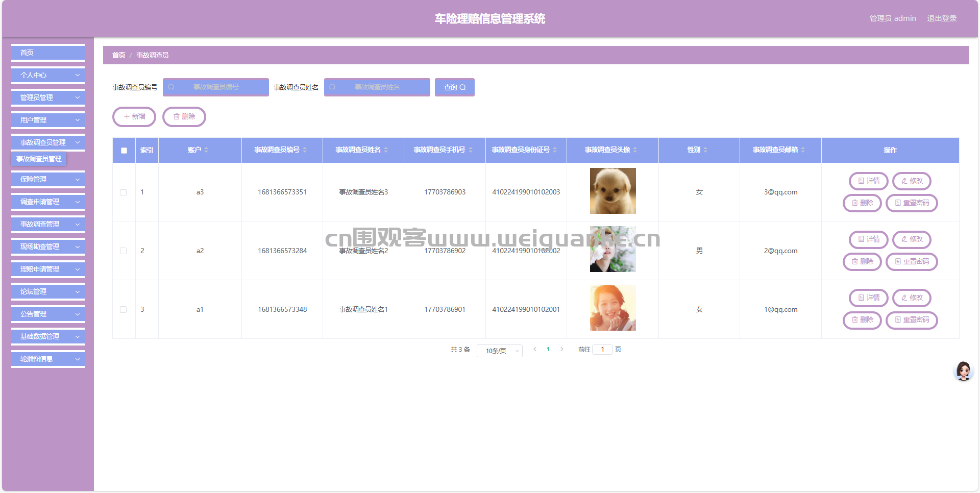Expand the 现场勘查管理 sidebar menu
The width and height of the screenshot is (980, 493).
48,246
